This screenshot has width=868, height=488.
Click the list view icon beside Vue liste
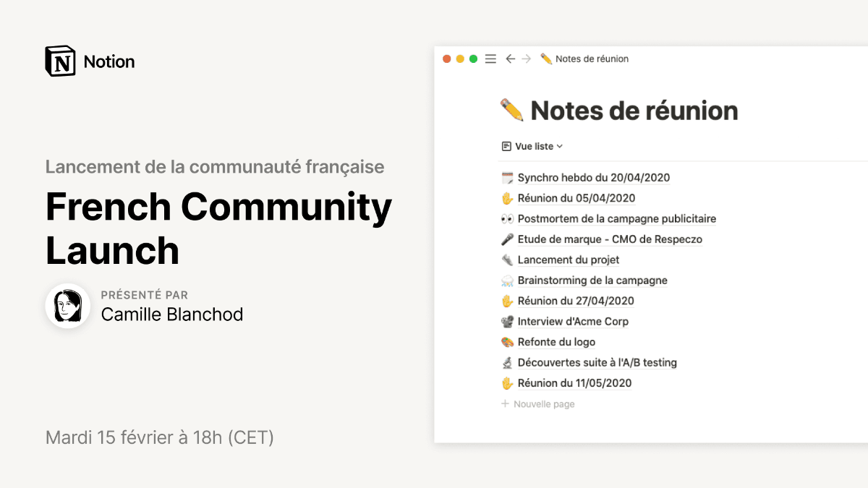pyautogui.click(x=506, y=146)
